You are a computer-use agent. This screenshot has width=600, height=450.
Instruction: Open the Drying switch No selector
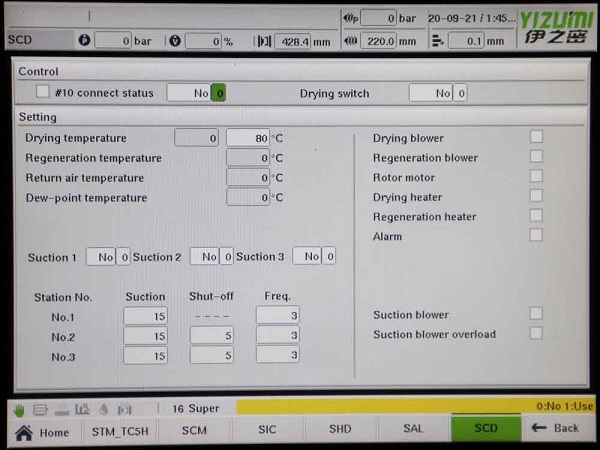[x=431, y=93]
